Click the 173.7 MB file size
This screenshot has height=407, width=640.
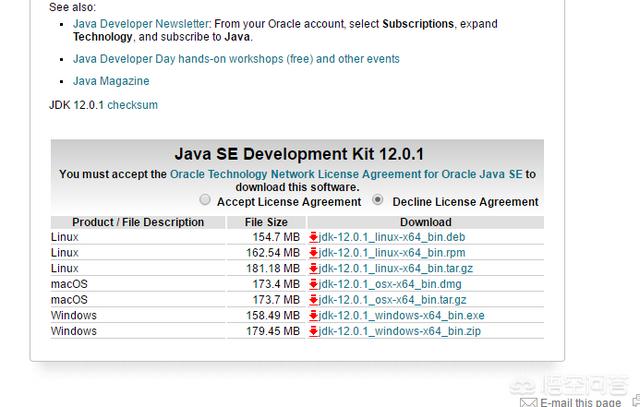pos(276,300)
